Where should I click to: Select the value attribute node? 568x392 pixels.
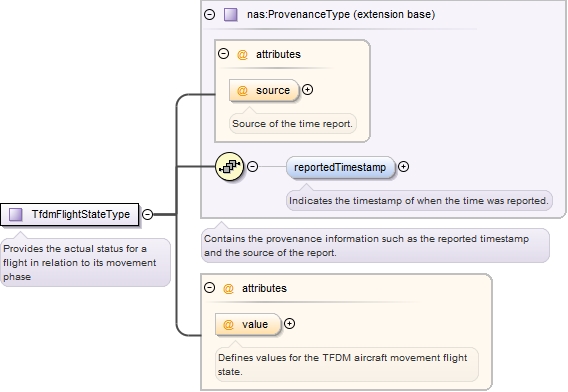(x=248, y=324)
